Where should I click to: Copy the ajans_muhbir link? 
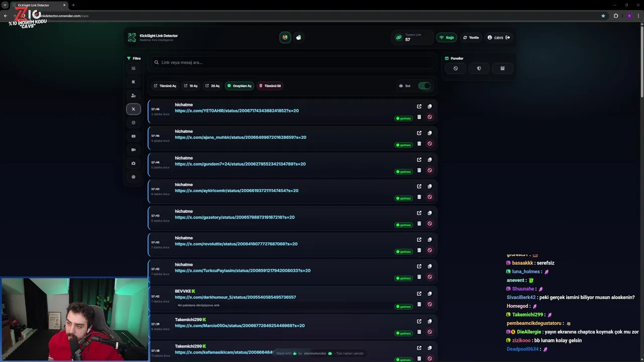click(430, 133)
